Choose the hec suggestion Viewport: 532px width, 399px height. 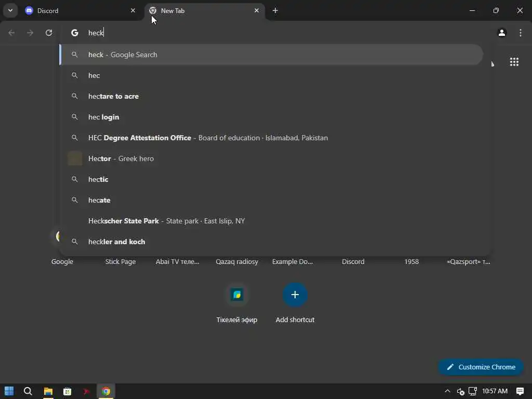coord(271,75)
